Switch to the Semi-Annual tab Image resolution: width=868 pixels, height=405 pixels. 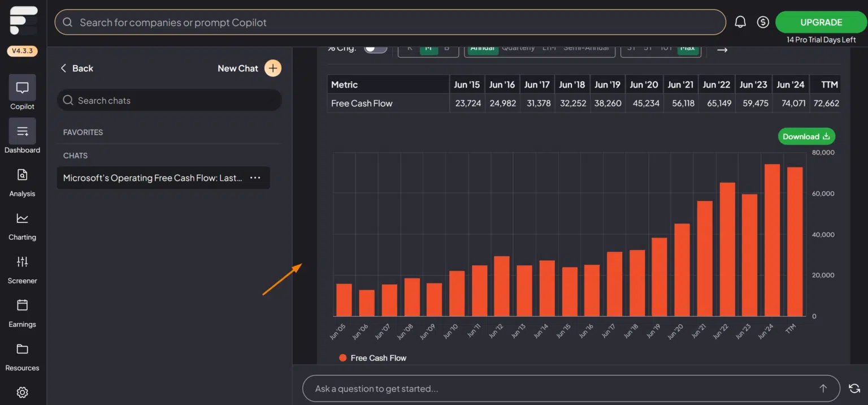(587, 48)
